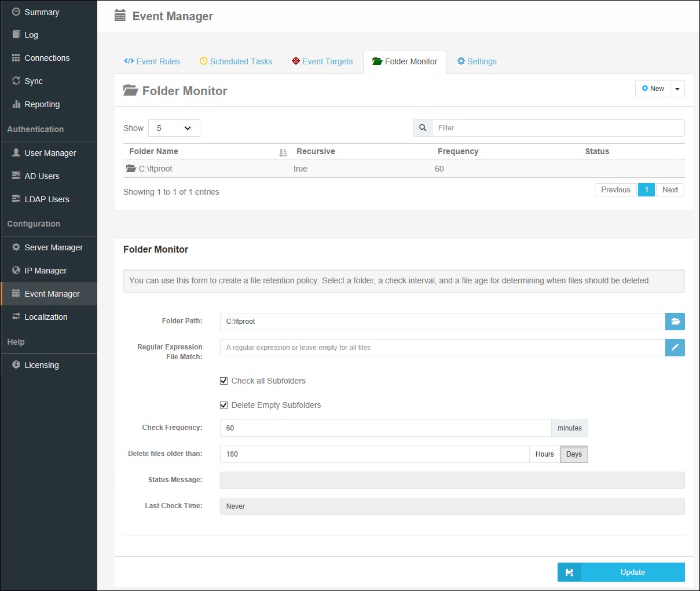
Task: Click the search magnifier icon above the table
Action: (x=422, y=127)
